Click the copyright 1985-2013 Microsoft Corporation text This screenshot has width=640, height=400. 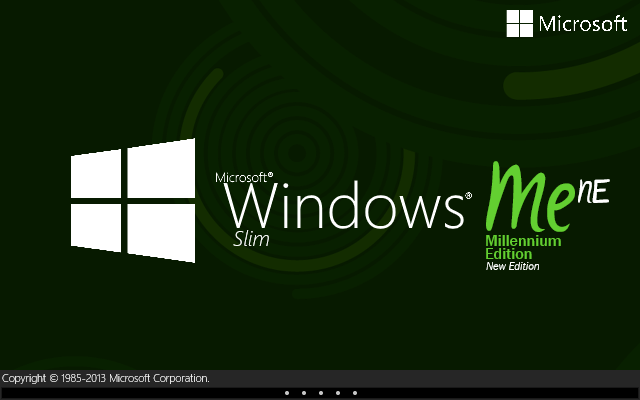coord(106,378)
